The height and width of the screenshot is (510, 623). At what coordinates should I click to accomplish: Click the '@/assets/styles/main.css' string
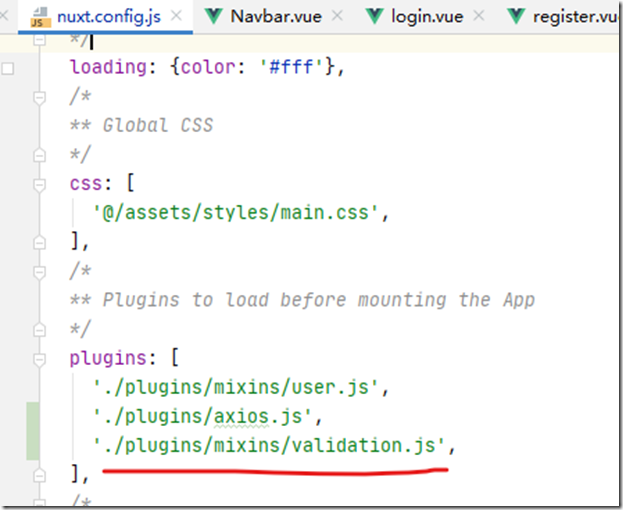235,213
